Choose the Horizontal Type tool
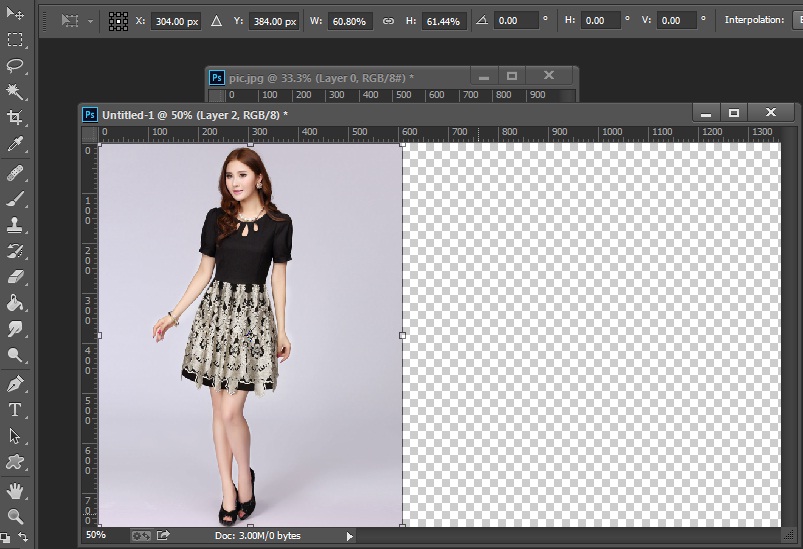Image resolution: width=803 pixels, height=549 pixels. pos(15,410)
